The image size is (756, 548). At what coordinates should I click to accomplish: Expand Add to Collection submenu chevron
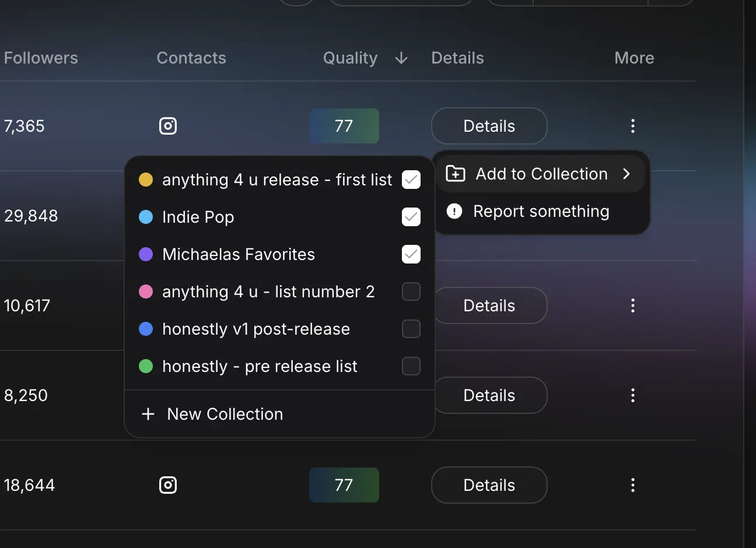[x=626, y=174]
